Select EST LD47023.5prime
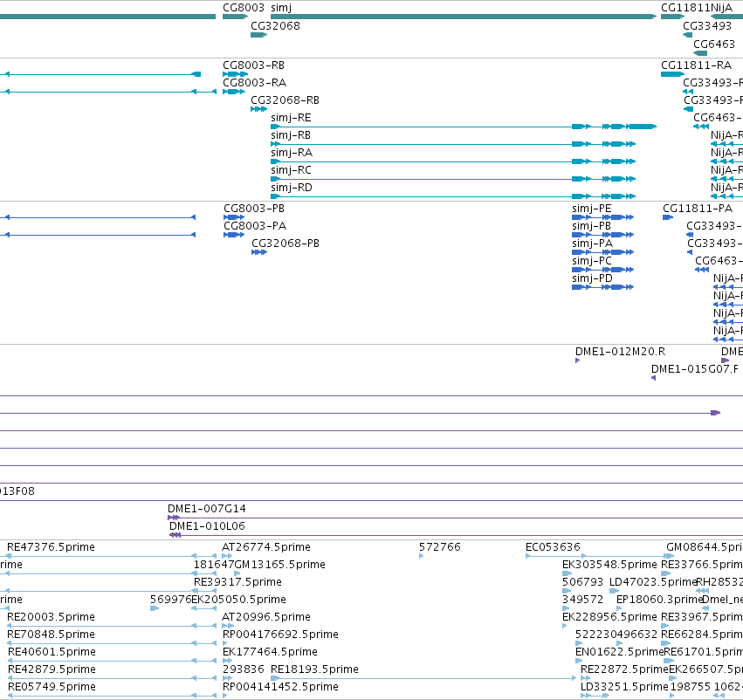The width and height of the screenshot is (743, 700). tap(653, 582)
